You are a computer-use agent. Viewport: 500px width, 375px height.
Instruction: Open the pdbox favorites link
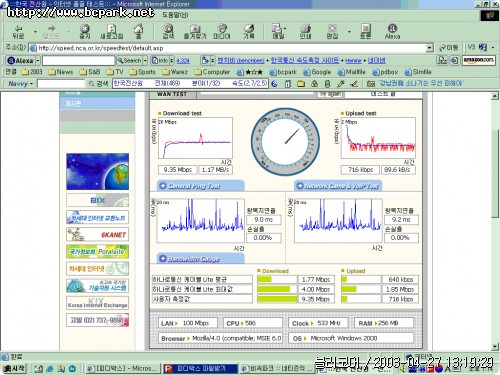(x=385, y=72)
